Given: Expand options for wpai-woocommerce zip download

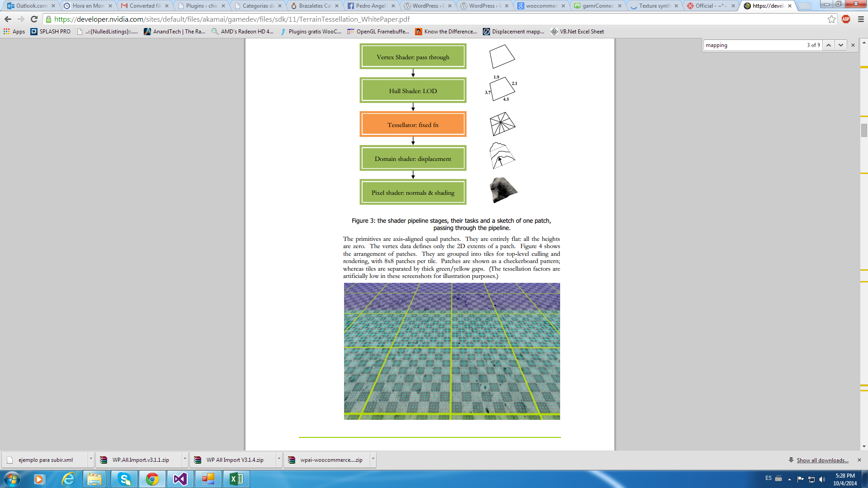Looking at the screenshot, I should tap(373, 459).
